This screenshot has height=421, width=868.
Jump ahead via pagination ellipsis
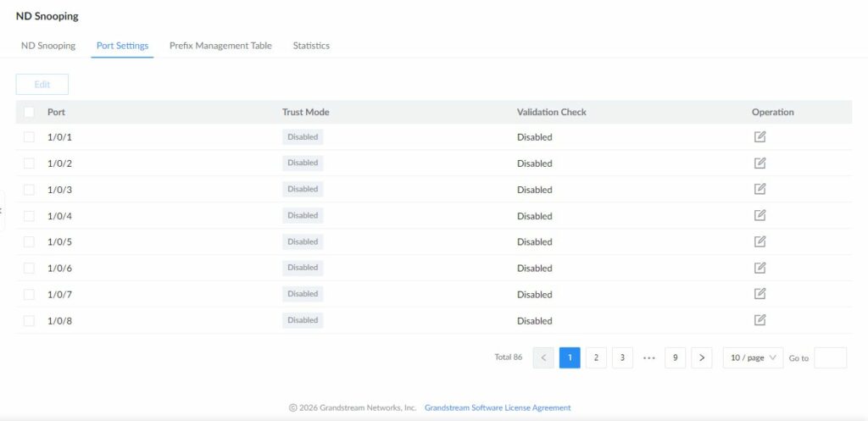(648, 358)
